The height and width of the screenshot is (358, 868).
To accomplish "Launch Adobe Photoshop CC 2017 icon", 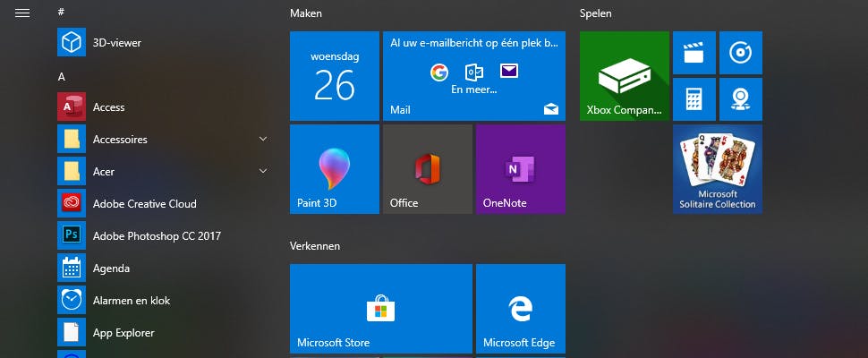I will [72, 235].
